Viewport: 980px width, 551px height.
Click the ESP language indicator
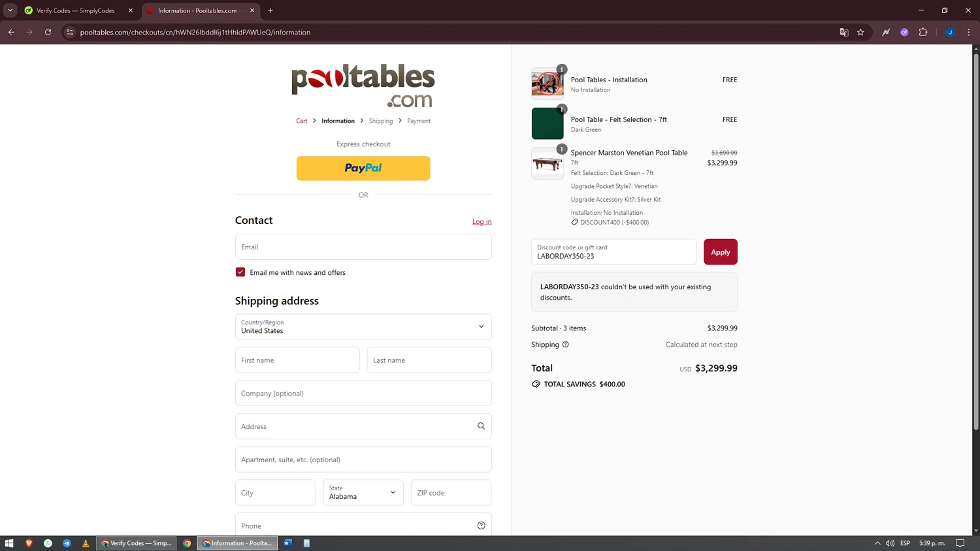click(x=905, y=543)
